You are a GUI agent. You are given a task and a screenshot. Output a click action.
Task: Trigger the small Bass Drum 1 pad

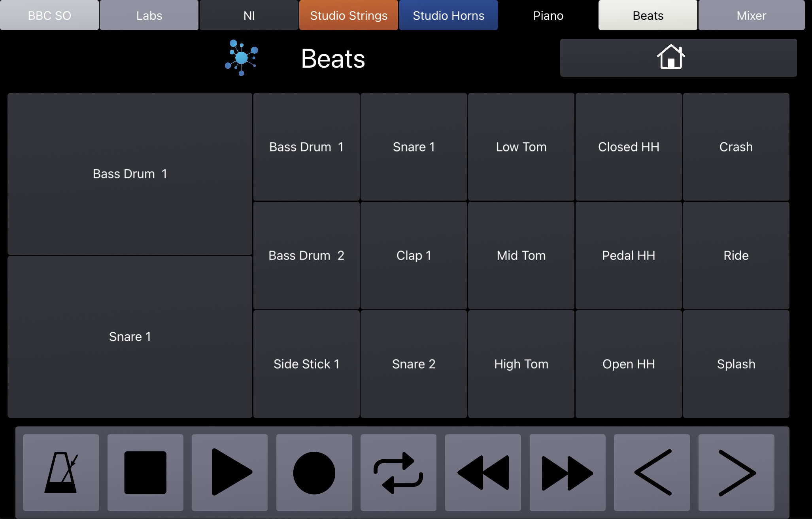click(x=306, y=147)
